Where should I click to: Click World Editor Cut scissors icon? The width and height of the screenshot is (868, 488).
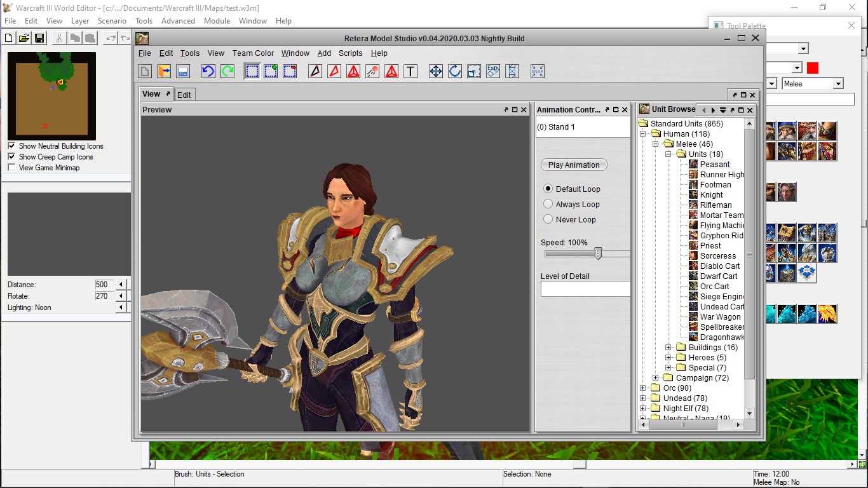[x=59, y=38]
